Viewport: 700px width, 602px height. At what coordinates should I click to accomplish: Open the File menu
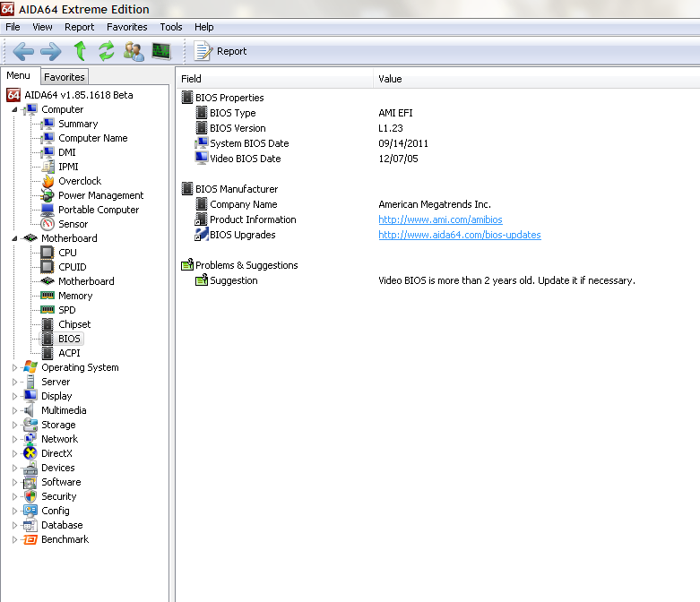coord(13,27)
